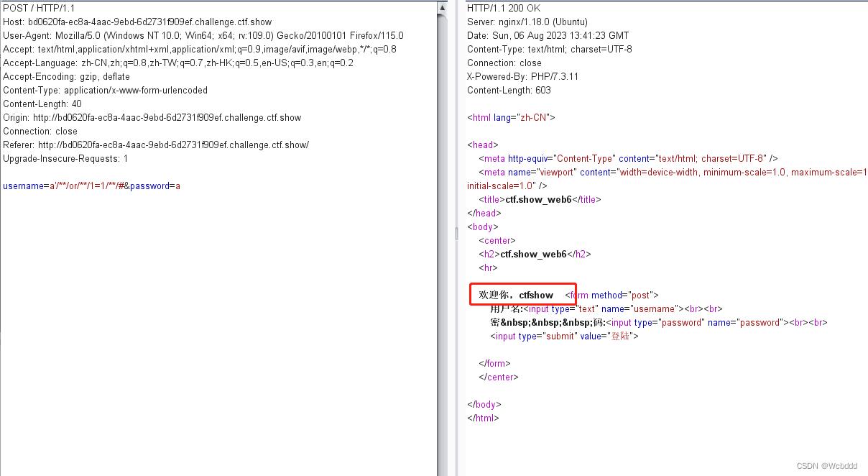Click the input type="submit" line

[564, 336]
